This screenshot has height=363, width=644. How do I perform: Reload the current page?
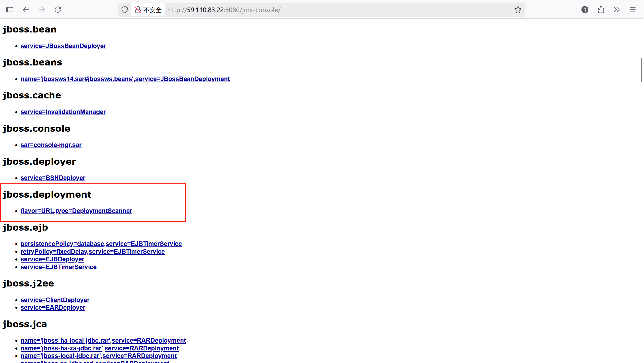pyautogui.click(x=58, y=10)
